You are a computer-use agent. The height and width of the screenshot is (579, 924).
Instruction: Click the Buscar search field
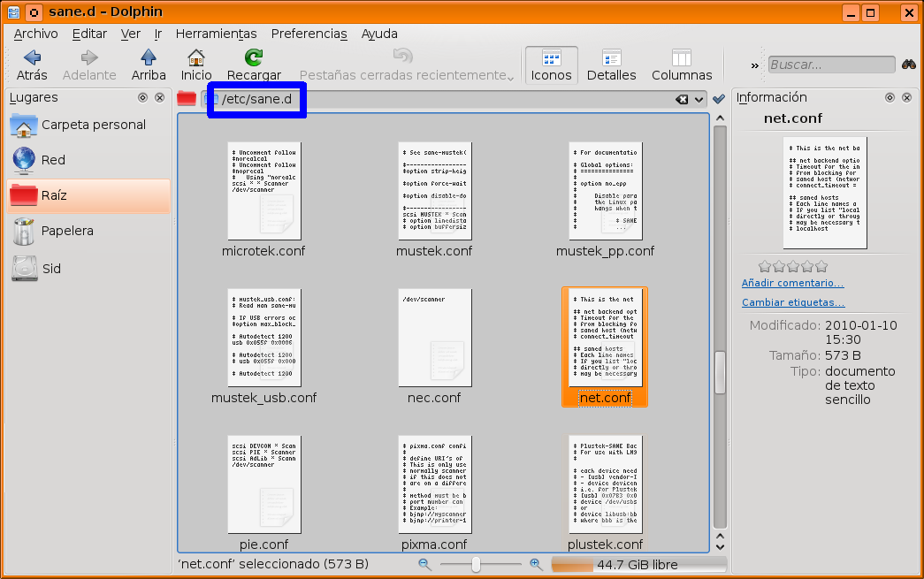831,65
